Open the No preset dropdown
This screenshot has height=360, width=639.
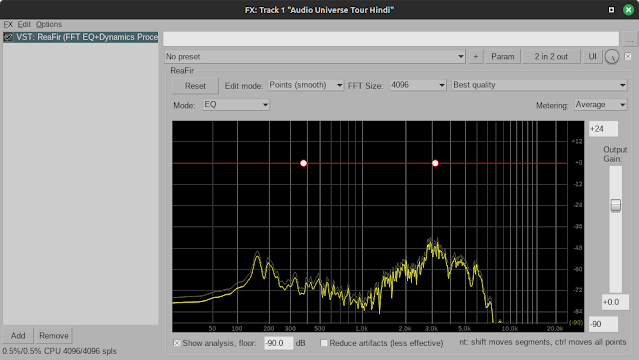pyautogui.click(x=315, y=57)
